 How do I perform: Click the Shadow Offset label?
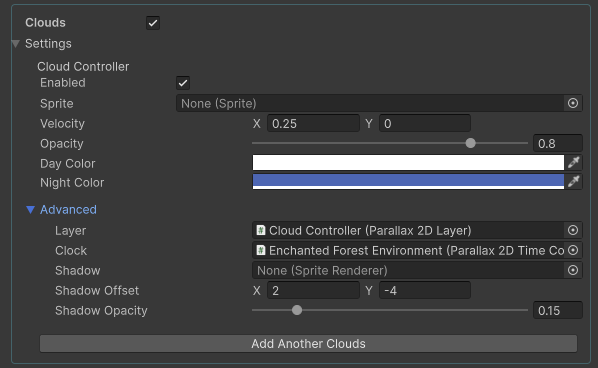(x=97, y=291)
